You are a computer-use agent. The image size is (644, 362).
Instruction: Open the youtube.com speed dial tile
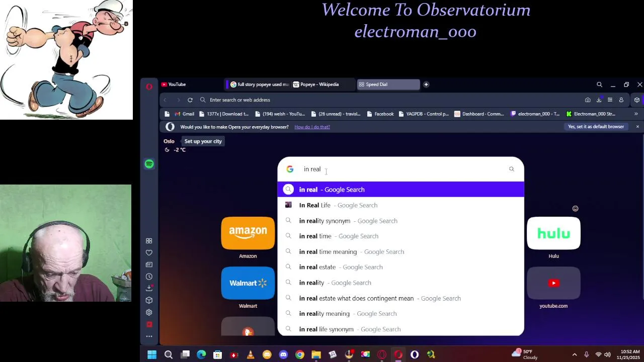pos(553,283)
